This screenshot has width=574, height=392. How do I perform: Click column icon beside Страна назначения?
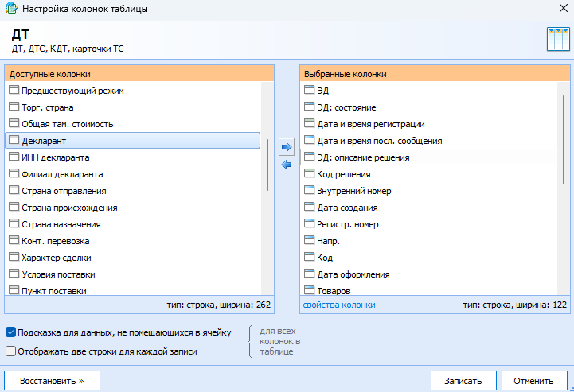pos(14,223)
